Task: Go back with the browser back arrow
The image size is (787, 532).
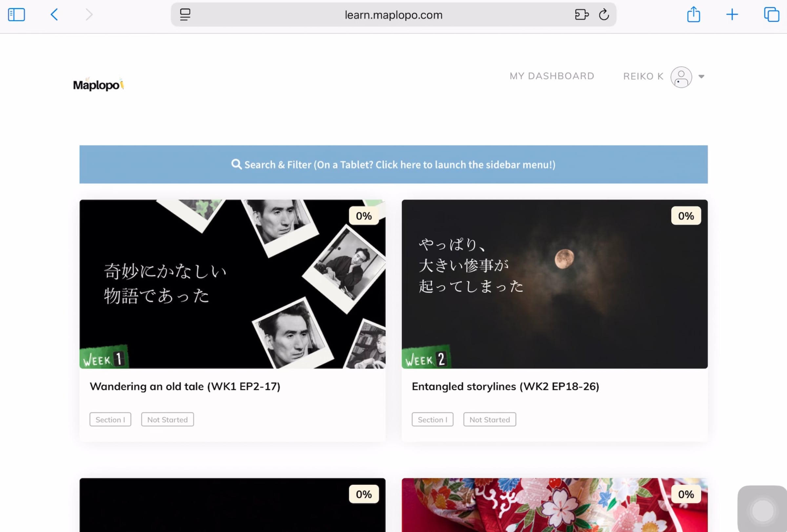Action: 54,14
